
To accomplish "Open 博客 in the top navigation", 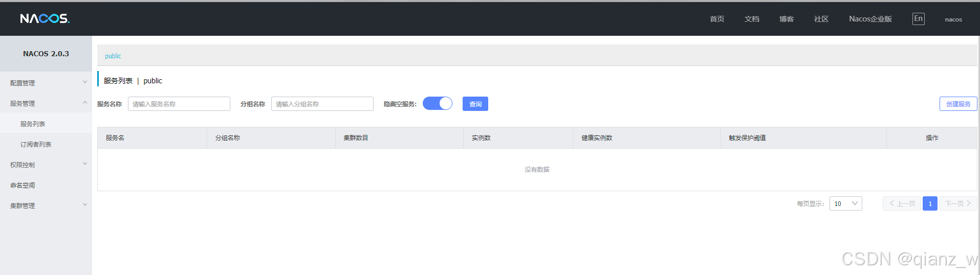I will tap(787, 19).
